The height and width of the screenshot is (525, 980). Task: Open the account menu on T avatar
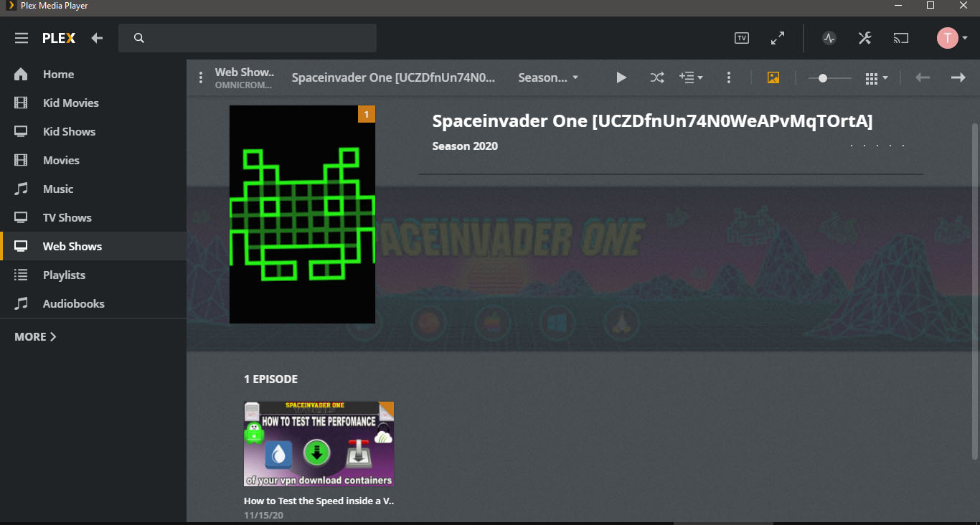click(x=952, y=38)
